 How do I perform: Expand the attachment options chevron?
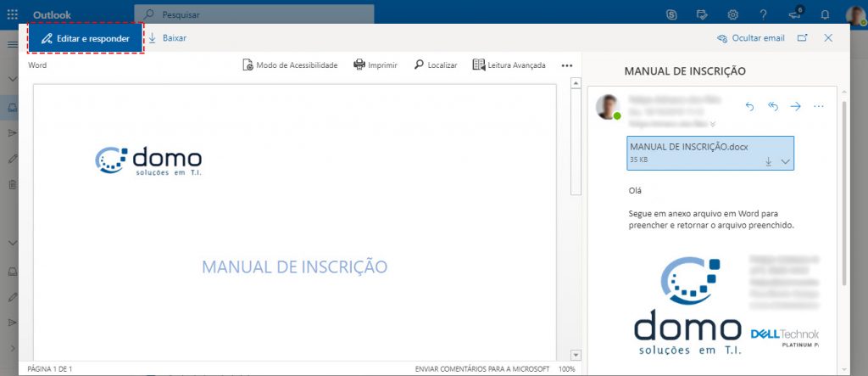[x=786, y=161]
